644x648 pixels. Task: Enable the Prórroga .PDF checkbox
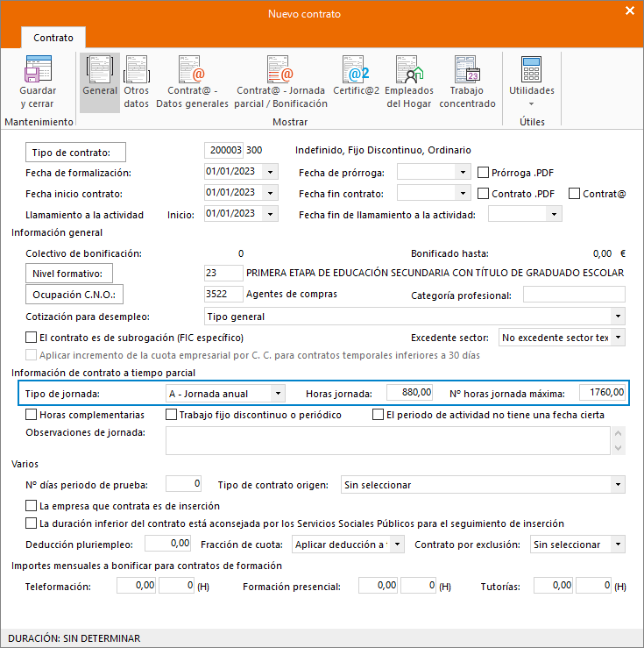point(484,172)
